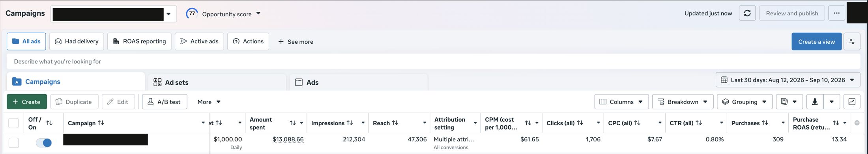The width and height of the screenshot is (868, 154).
Task: Click the $7.67 CPC value
Action: [x=655, y=139]
